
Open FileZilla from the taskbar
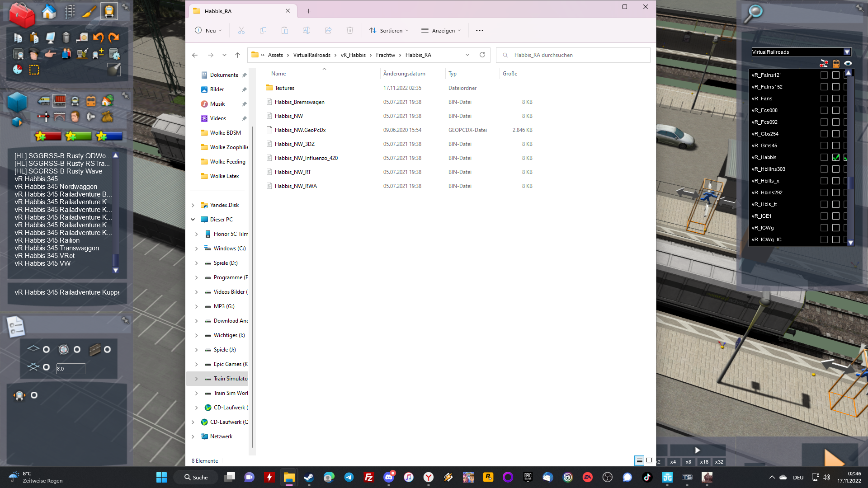[x=368, y=477]
